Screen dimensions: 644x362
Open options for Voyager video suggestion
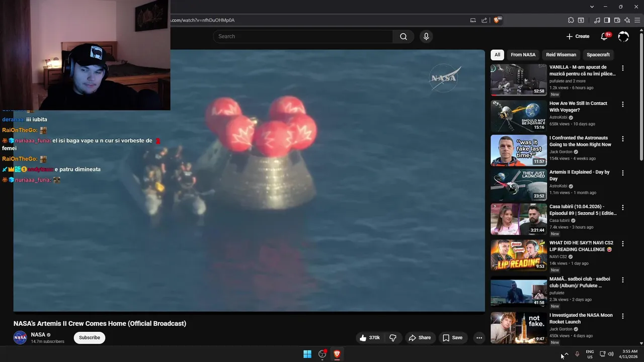coord(622,104)
